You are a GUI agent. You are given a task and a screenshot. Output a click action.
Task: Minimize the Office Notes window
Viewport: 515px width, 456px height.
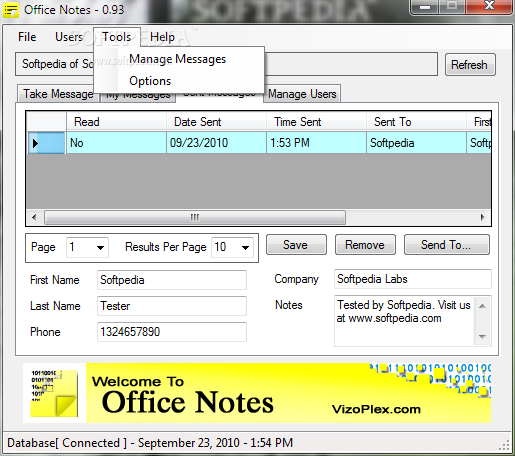click(425, 6)
